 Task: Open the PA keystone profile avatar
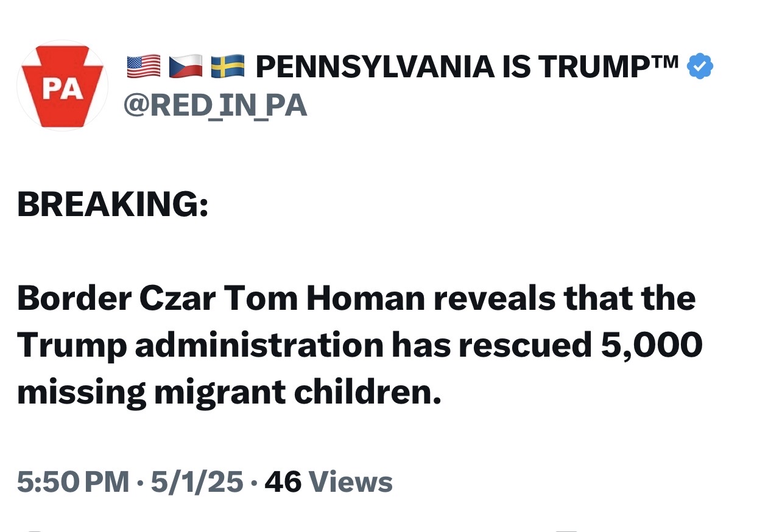tap(63, 85)
